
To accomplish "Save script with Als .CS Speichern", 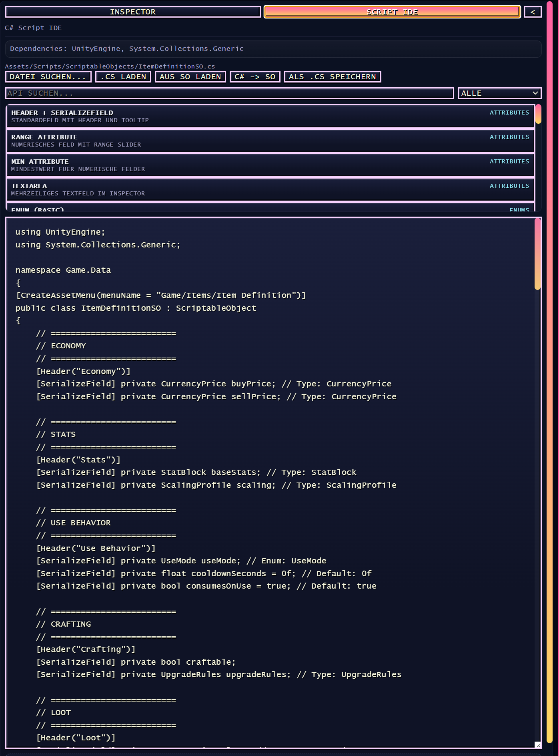I will 333,76.
